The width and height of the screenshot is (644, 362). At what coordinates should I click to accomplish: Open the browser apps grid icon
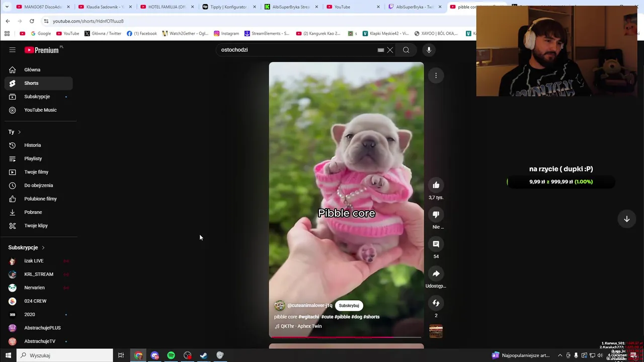pyautogui.click(x=7, y=34)
